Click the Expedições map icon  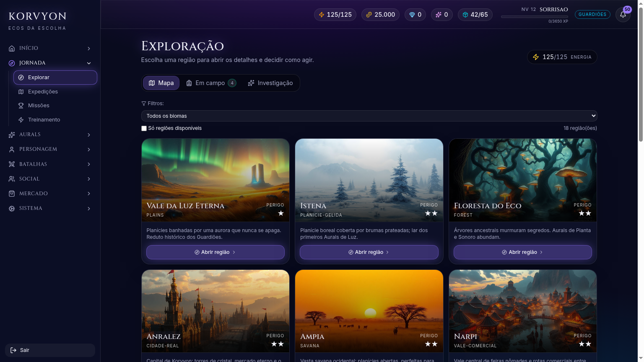click(x=21, y=92)
